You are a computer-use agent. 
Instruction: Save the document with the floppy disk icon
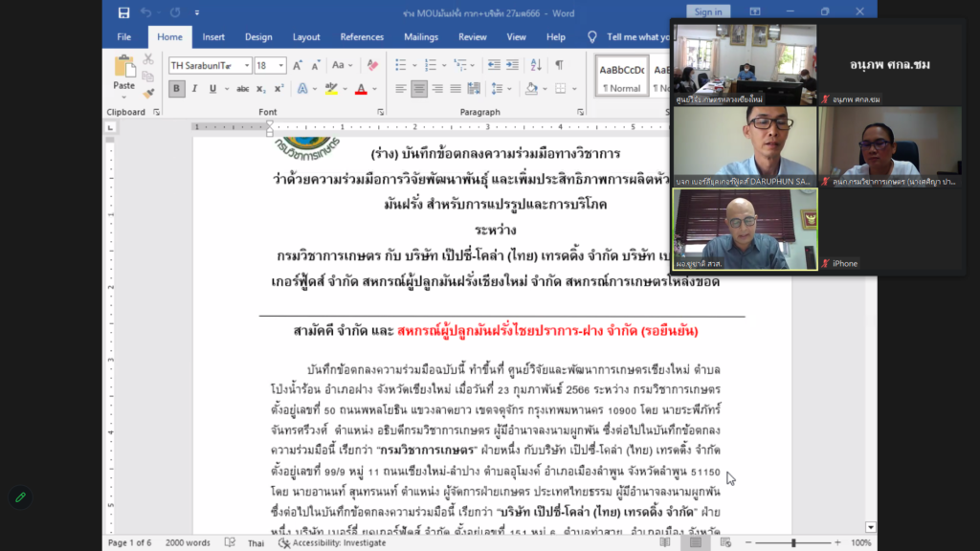pos(123,12)
